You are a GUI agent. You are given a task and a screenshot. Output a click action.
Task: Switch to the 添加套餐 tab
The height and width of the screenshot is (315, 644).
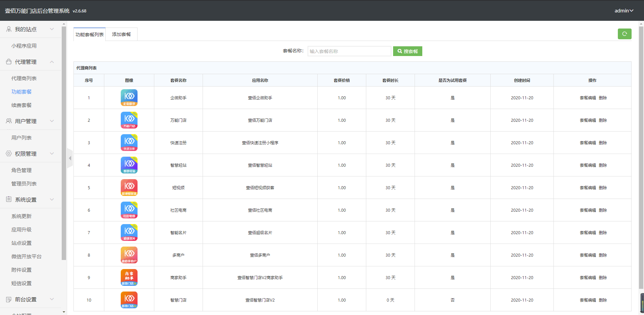tap(121, 34)
